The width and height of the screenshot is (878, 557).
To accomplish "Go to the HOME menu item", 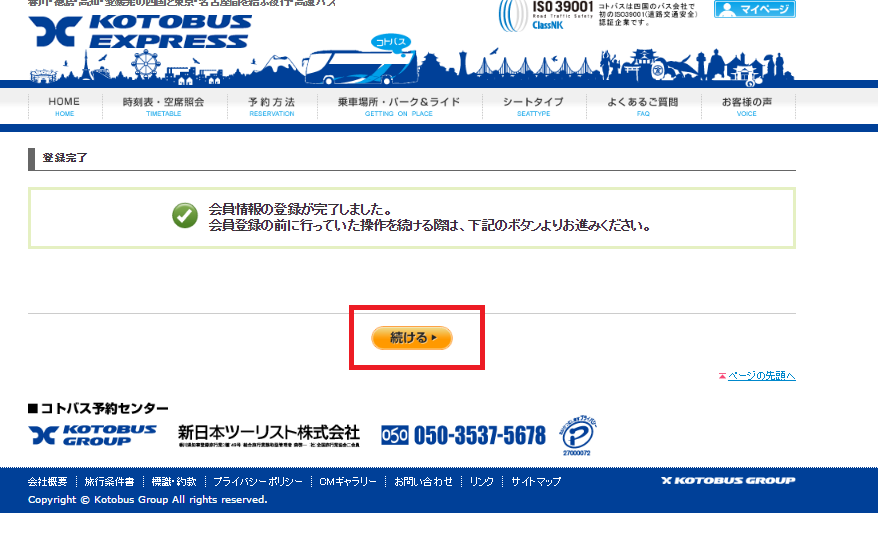I will point(64,106).
